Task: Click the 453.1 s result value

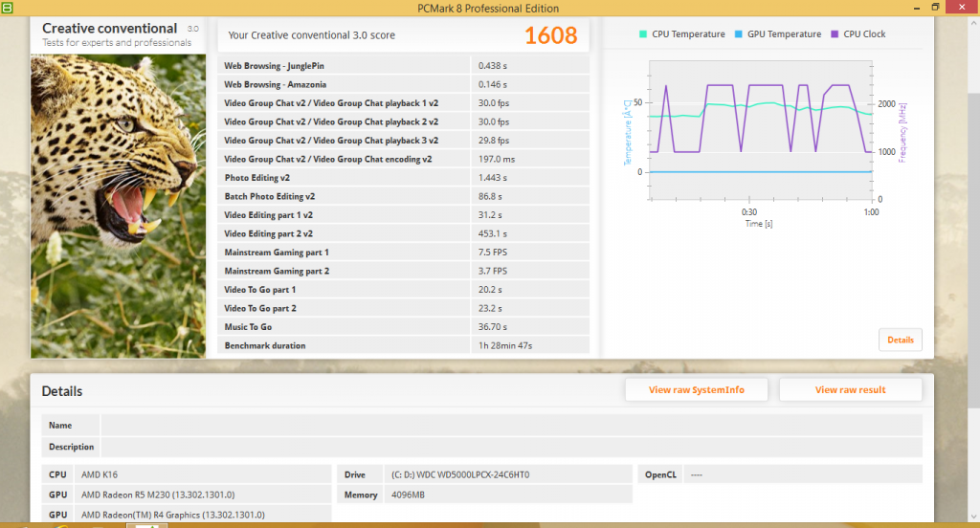Action: click(x=493, y=233)
